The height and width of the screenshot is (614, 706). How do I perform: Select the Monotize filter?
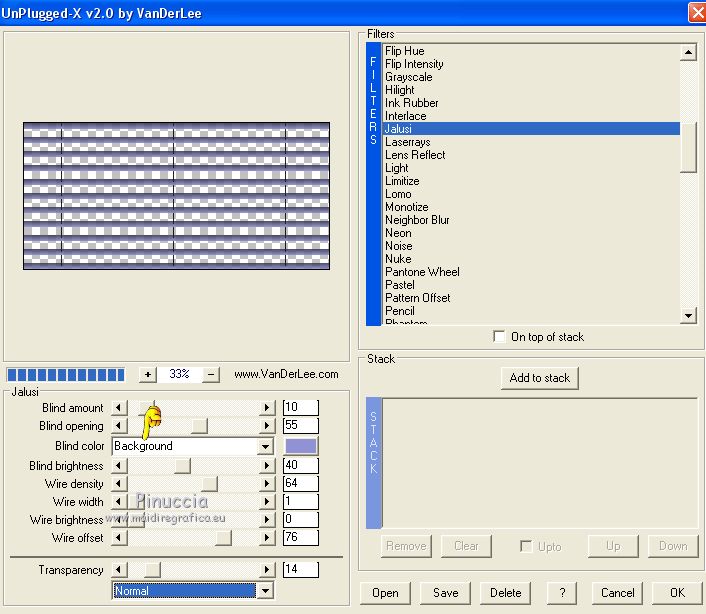click(531, 207)
